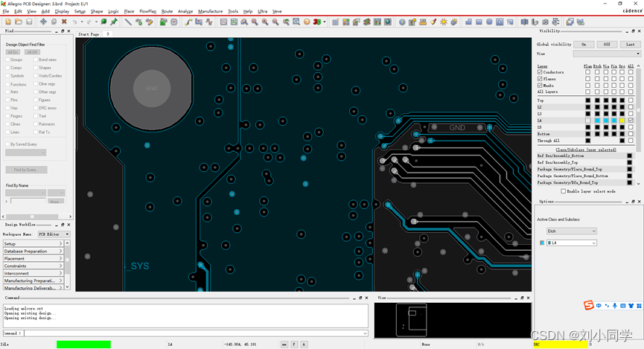Viewport: 644px width, 349px height.
Task: Check Enable layer select mode
Action: [564, 191]
